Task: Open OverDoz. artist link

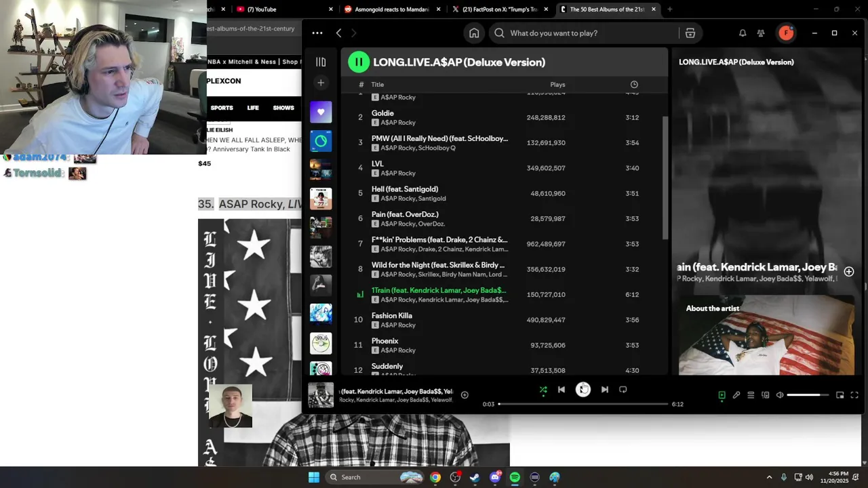Action: tap(431, 224)
